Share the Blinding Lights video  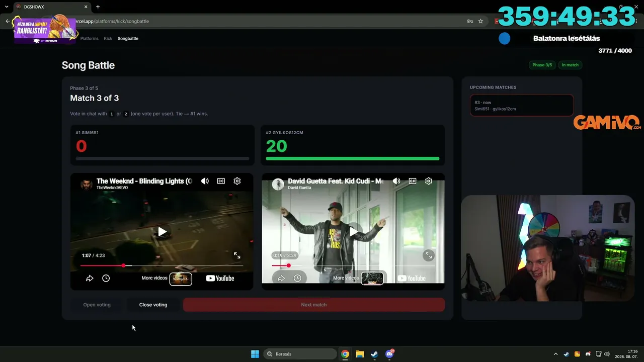pos(90,278)
